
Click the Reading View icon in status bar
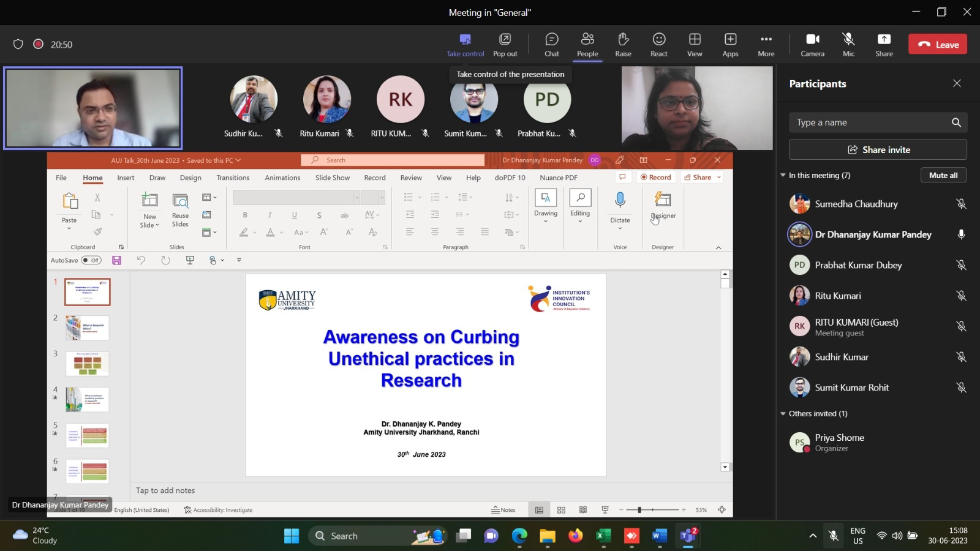coord(583,510)
